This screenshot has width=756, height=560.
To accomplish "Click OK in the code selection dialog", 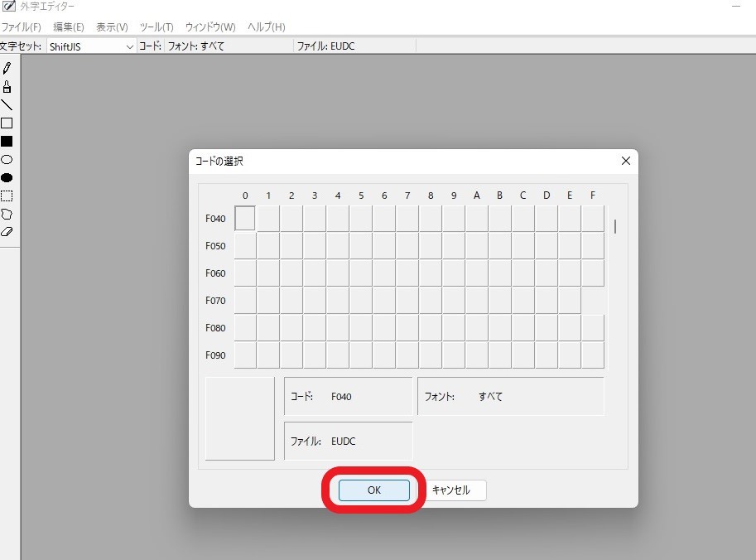I will (x=373, y=490).
